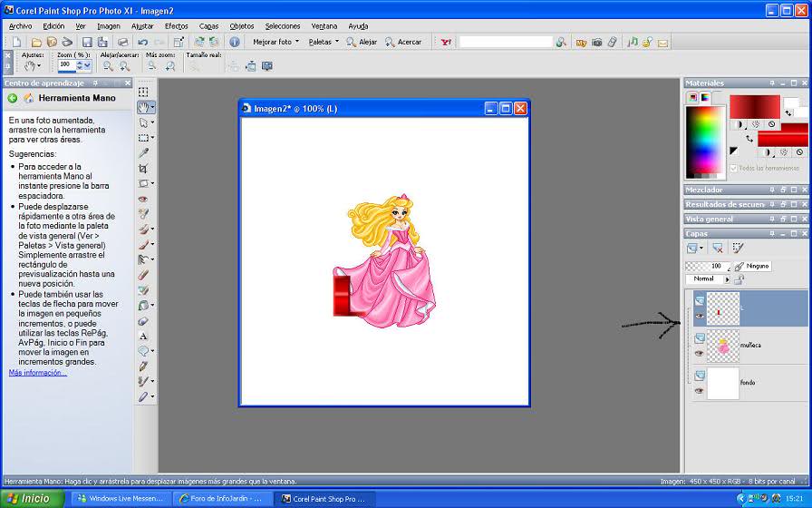
Task: Delete layer using the red X icon
Action: pyautogui.click(x=717, y=249)
